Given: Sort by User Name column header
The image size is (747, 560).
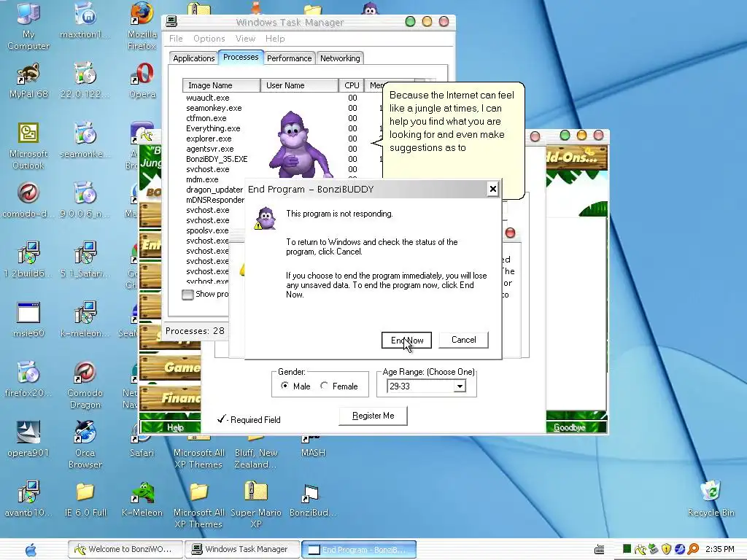Looking at the screenshot, I should coord(299,85).
